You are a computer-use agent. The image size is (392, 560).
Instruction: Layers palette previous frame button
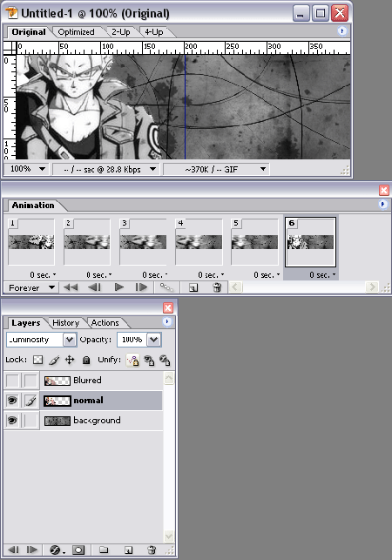coord(14,550)
